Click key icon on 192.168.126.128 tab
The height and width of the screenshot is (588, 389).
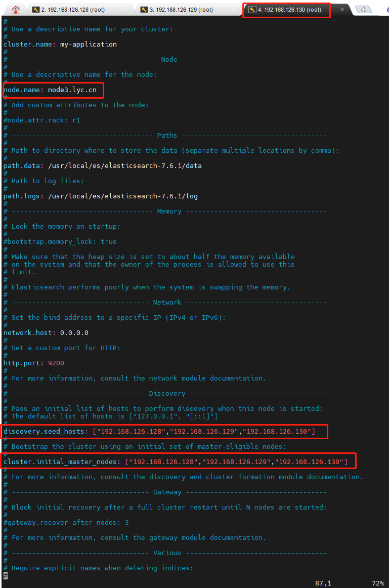click(x=36, y=10)
